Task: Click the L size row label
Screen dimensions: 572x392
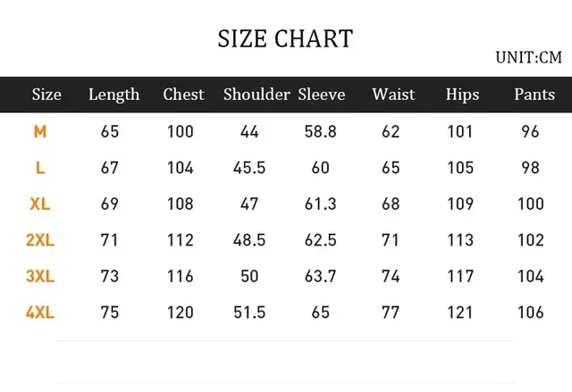Action: click(x=40, y=168)
